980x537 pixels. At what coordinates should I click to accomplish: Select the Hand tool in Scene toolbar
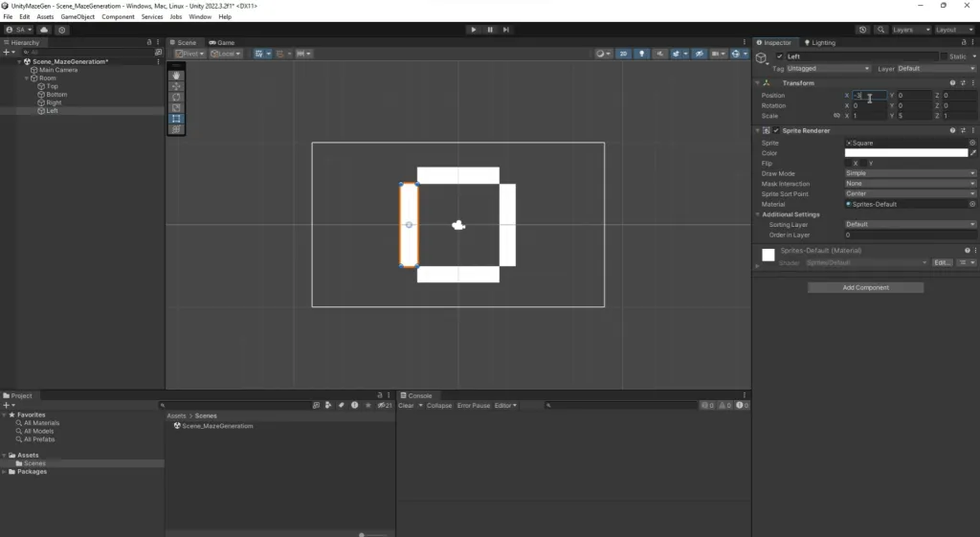pyautogui.click(x=176, y=76)
